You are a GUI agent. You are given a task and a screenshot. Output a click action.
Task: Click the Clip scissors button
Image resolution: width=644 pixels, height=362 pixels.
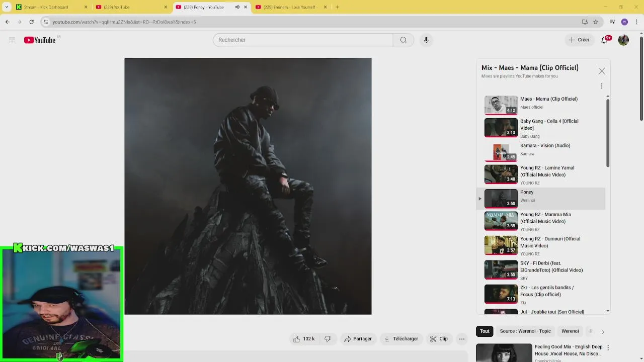439,339
